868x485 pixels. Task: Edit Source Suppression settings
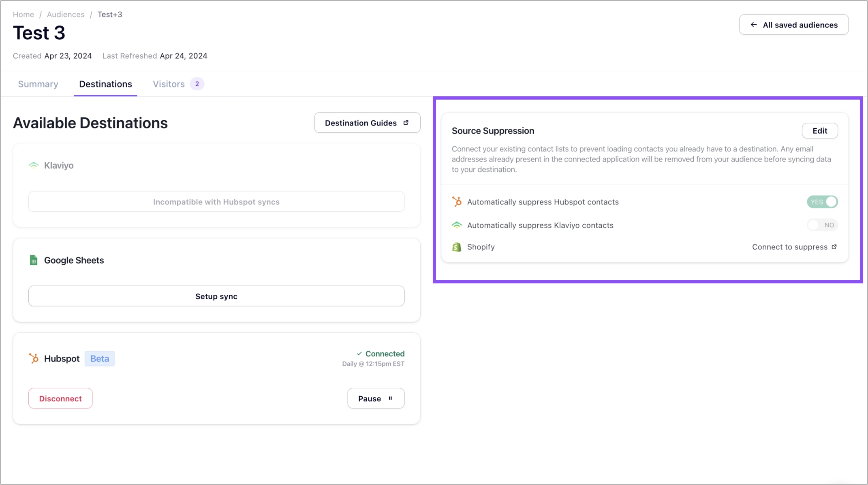coord(820,131)
